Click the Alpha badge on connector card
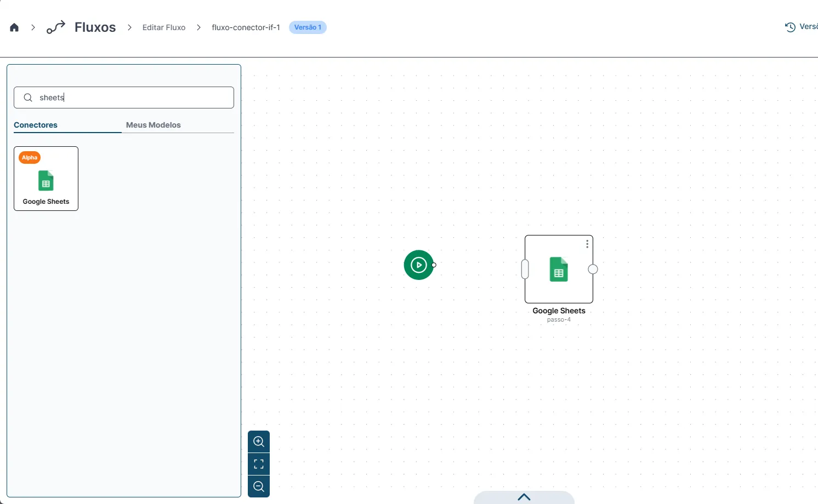The image size is (818, 504). (x=30, y=158)
